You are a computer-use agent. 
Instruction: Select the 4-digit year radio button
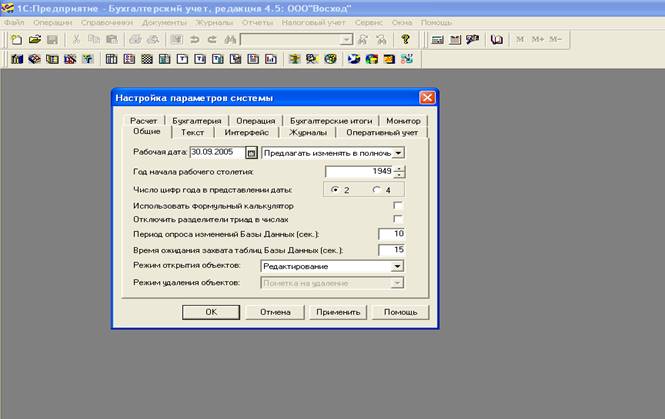(x=376, y=189)
